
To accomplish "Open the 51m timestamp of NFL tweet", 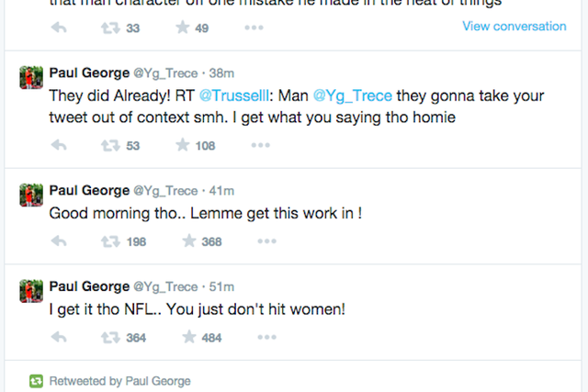I will [x=221, y=286].
